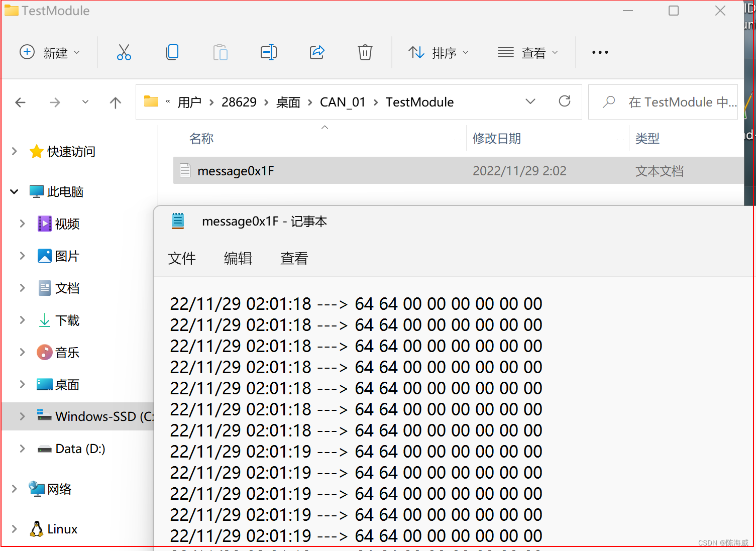Go up one folder level

[x=115, y=102]
